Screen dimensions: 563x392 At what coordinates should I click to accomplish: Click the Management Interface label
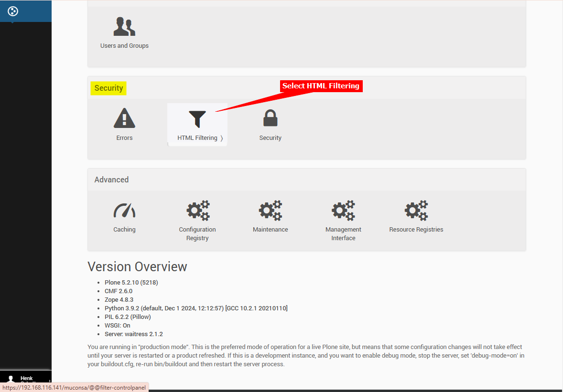(x=343, y=234)
